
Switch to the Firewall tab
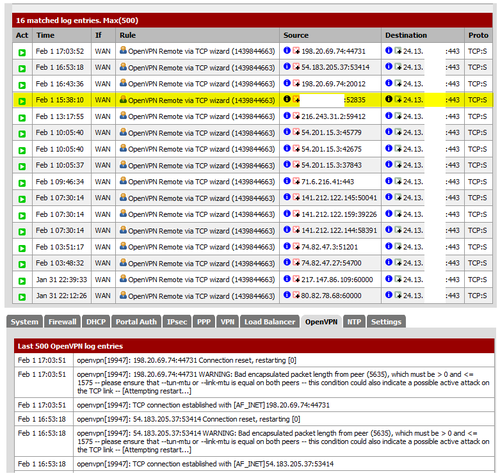tap(62, 322)
